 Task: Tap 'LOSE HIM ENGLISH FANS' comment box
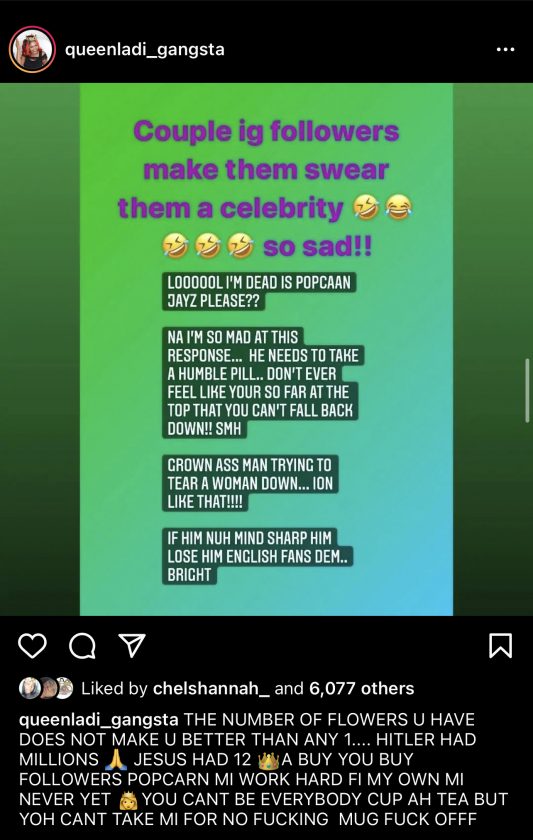pos(258,556)
